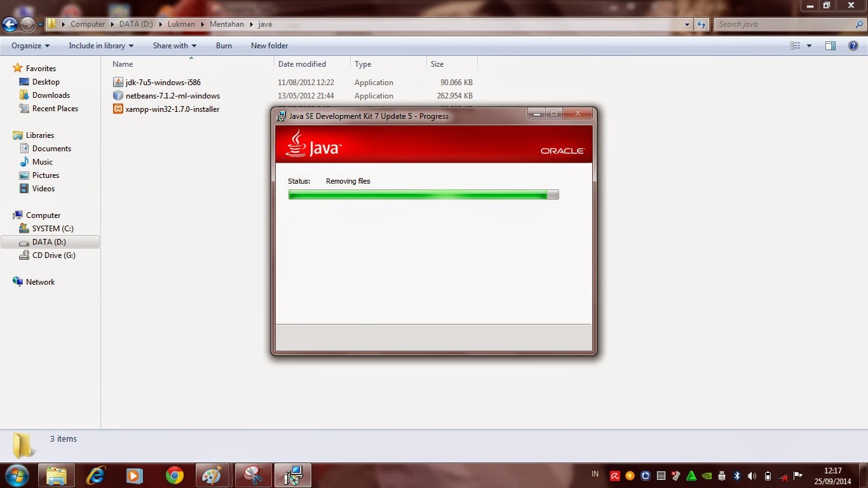Click the IN language indicator in taskbar
868x488 pixels.
click(x=595, y=474)
